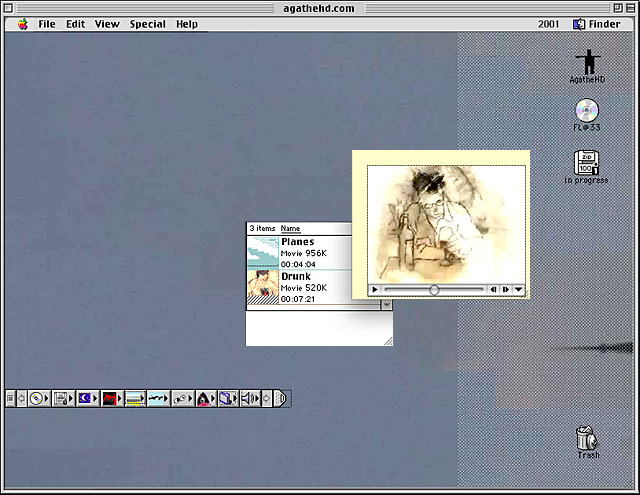The height and width of the screenshot is (495, 640).
Task: Open the red and black strip module
Action: (x=109, y=398)
